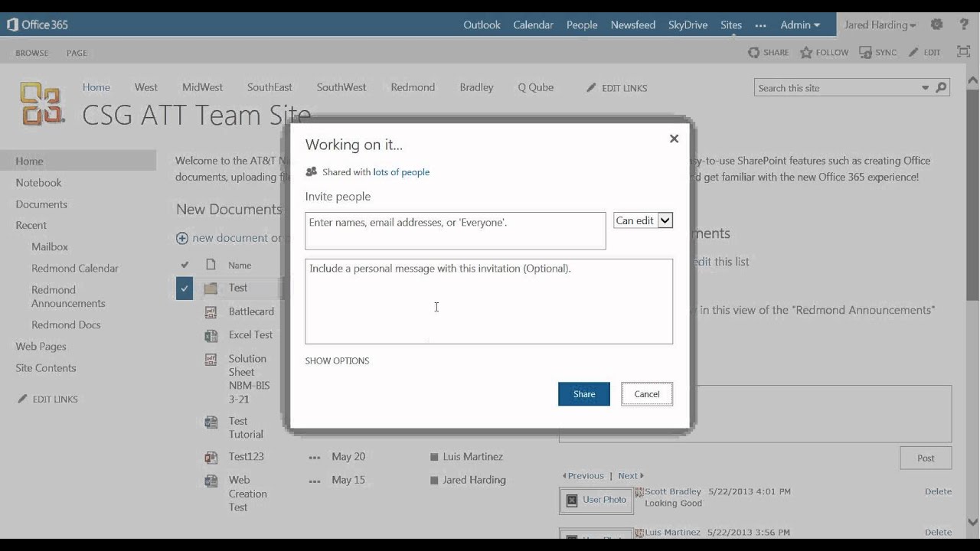Click the Share button in the dialog
The width and height of the screenshot is (980, 551).
point(584,394)
